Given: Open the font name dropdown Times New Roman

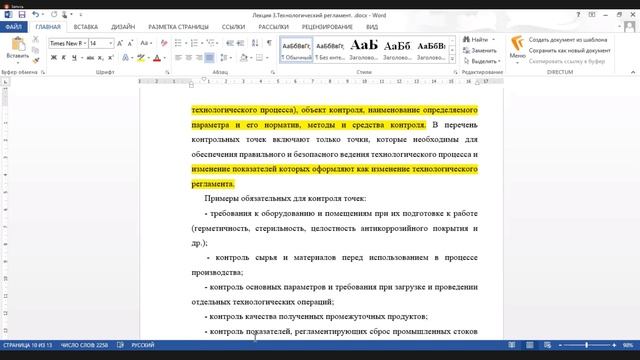Looking at the screenshot, I should [85, 43].
